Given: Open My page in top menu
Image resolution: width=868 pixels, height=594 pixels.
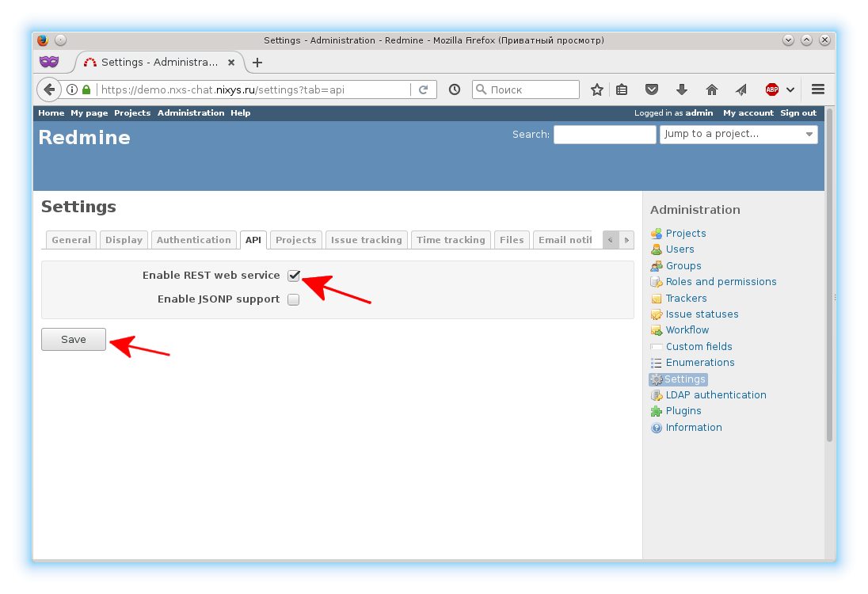Looking at the screenshot, I should point(89,113).
